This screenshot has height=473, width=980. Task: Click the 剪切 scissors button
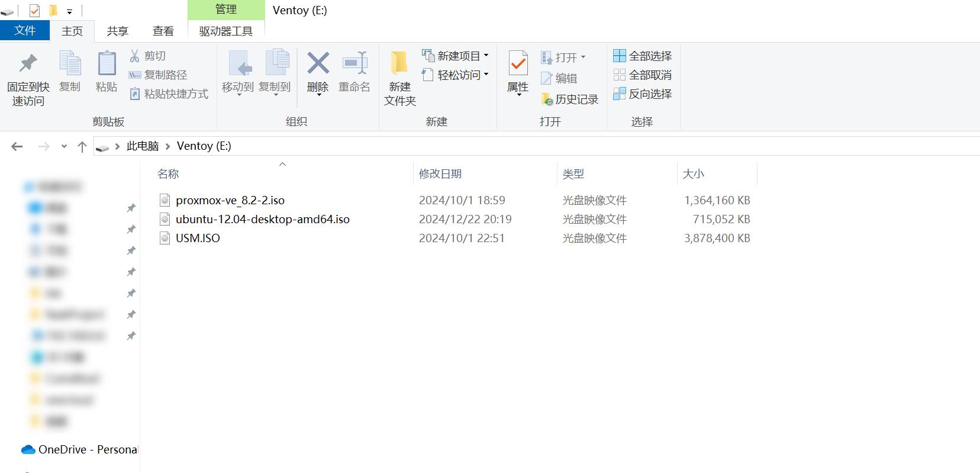click(148, 56)
